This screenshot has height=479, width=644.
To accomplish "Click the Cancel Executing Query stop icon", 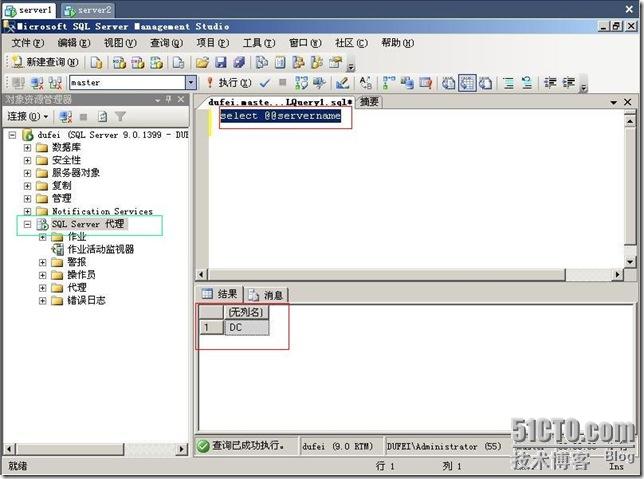I will click(283, 83).
